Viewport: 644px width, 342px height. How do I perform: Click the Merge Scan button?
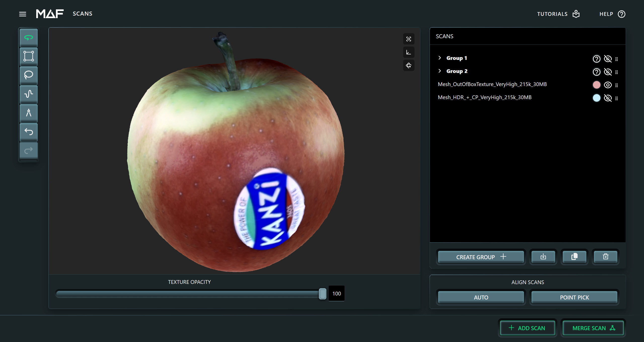[593, 328]
